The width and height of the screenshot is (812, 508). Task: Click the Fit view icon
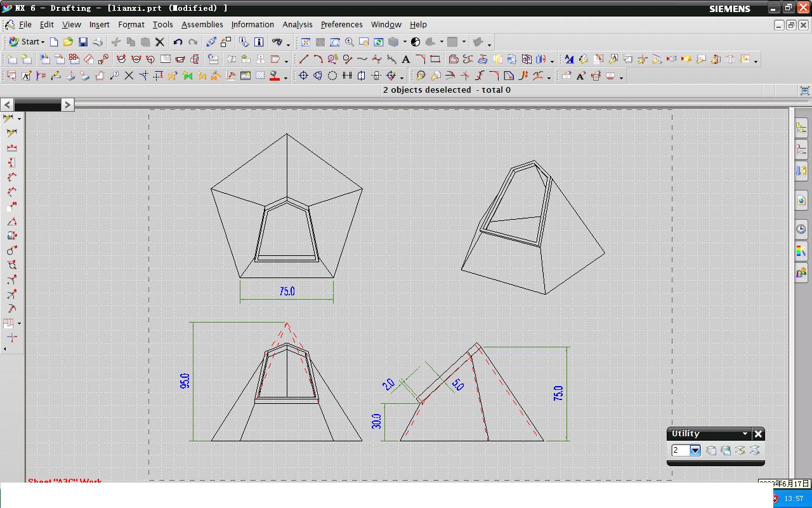[306, 42]
